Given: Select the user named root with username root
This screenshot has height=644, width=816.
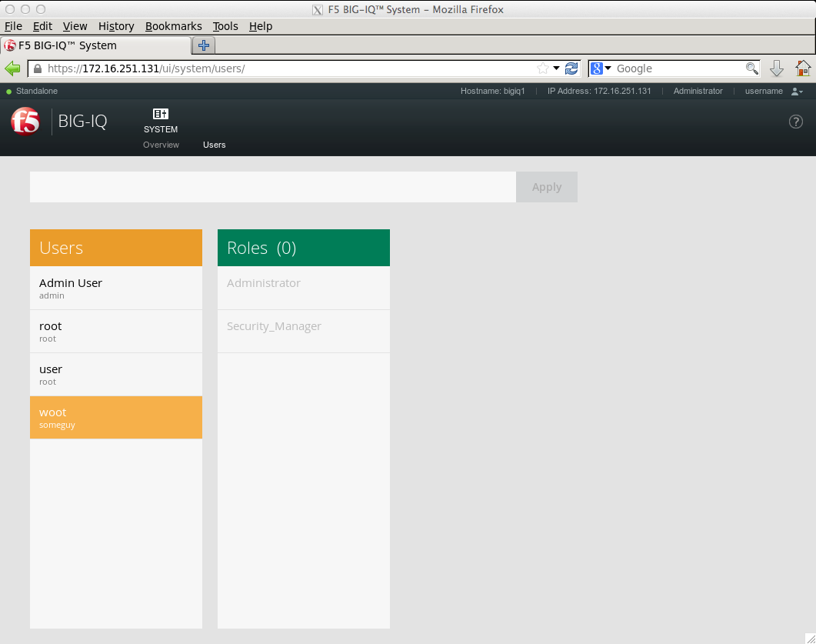Looking at the screenshot, I should click(116, 331).
